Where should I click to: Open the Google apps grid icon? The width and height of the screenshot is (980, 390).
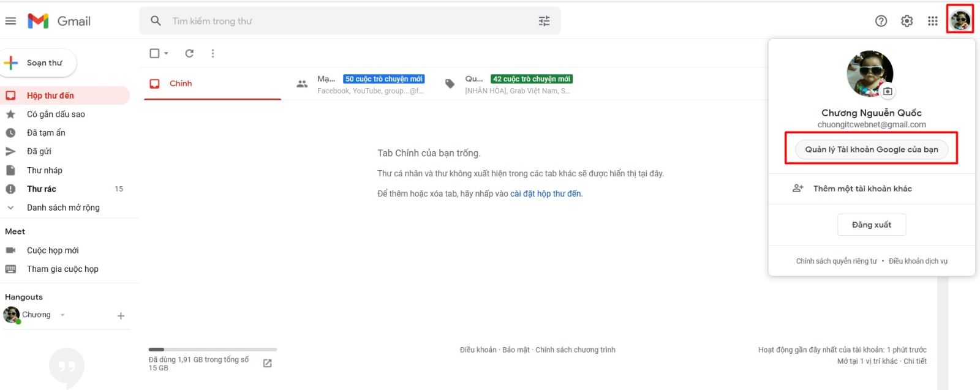932,21
